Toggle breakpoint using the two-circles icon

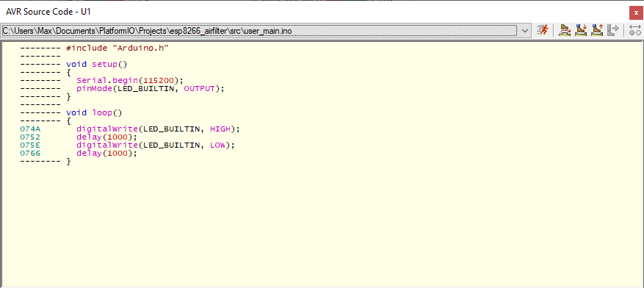point(635,30)
